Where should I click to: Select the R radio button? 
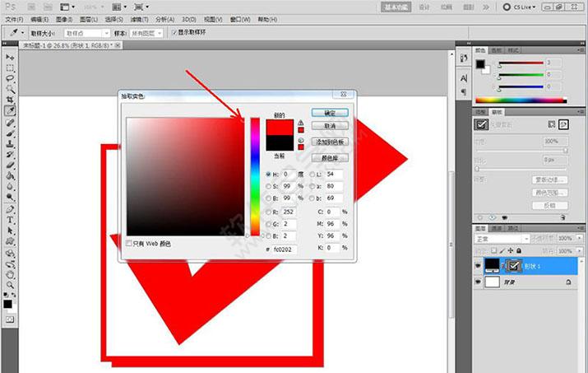(x=268, y=212)
